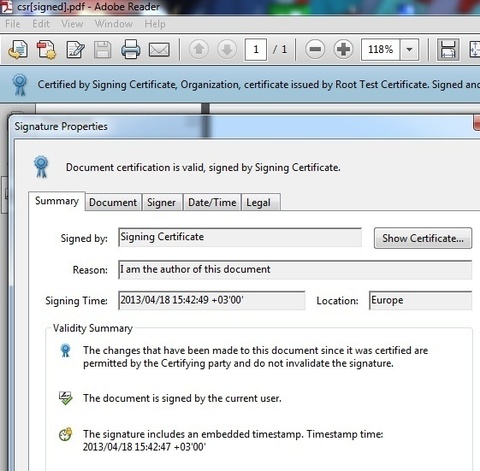Select the Legal tab

pos(259,202)
